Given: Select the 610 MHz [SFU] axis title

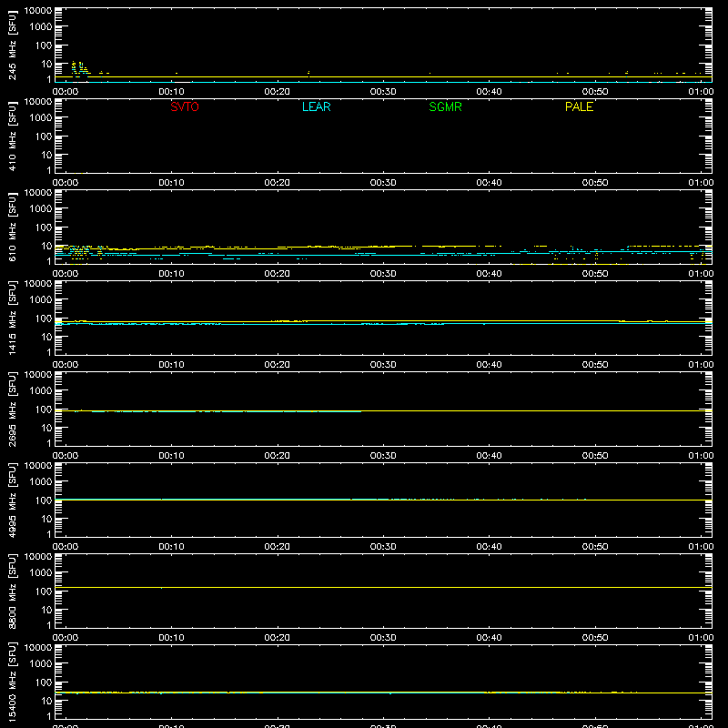Looking at the screenshot, I should (12, 227).
